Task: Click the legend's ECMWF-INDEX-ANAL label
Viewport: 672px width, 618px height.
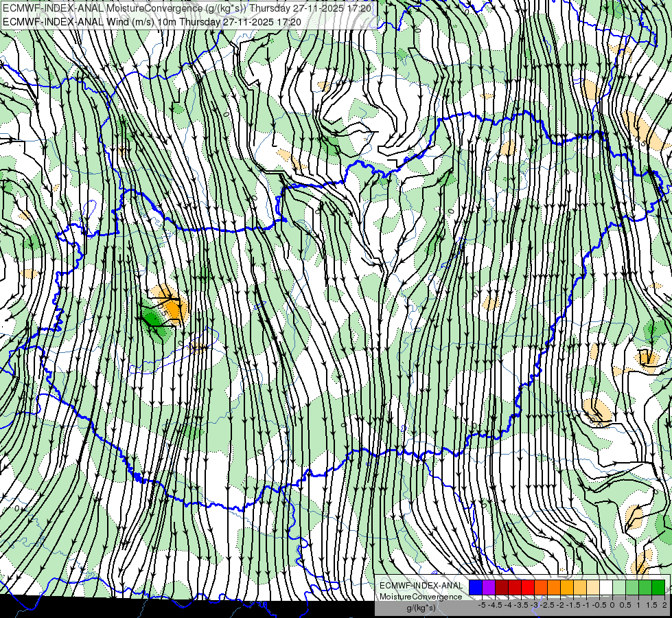Action: [x=421, y=586]
